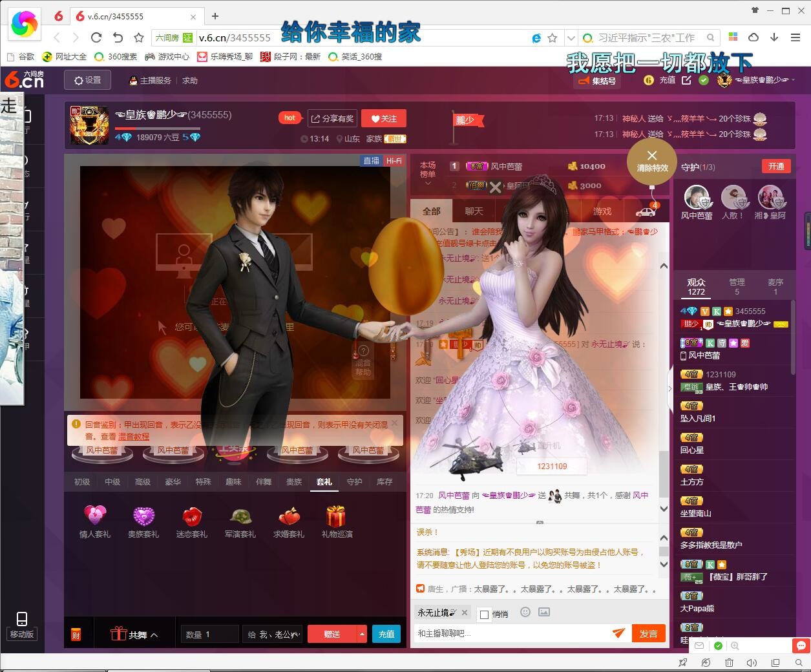Click the red 开通 guardian button
Image resolution: width=811 pixels, height=672 pixels.
coord(776,166)
